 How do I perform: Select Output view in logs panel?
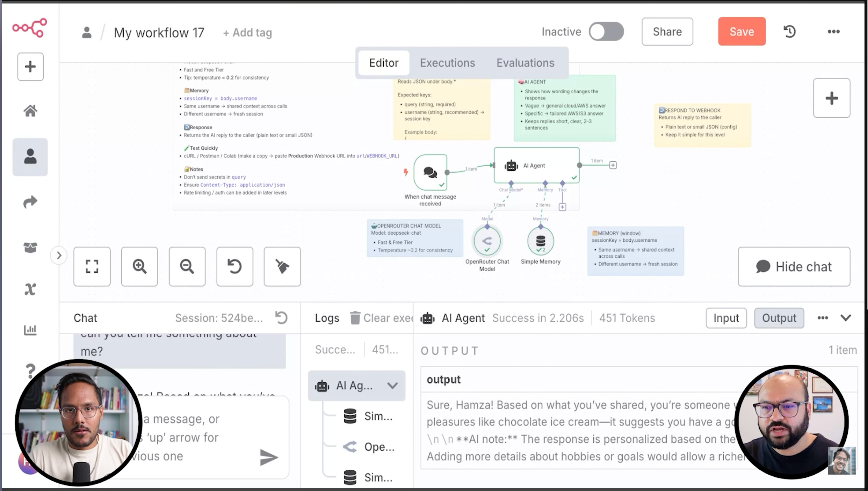click(x=779, y=318)
